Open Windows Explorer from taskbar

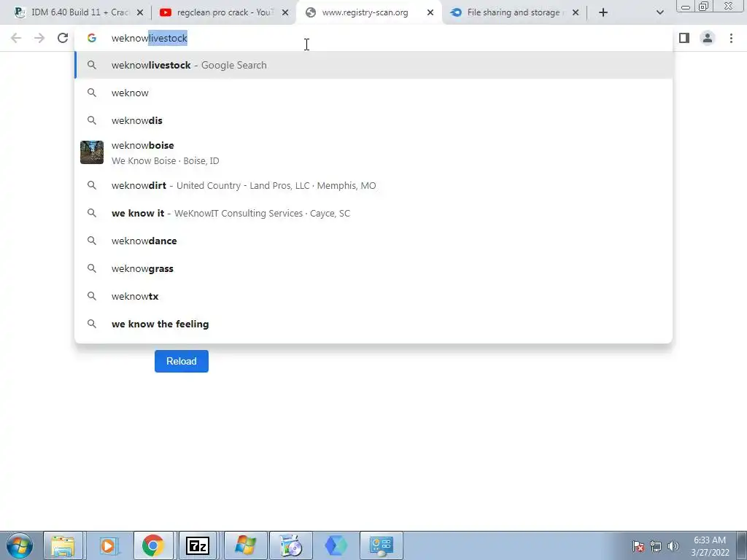click(x=63, y=545)
